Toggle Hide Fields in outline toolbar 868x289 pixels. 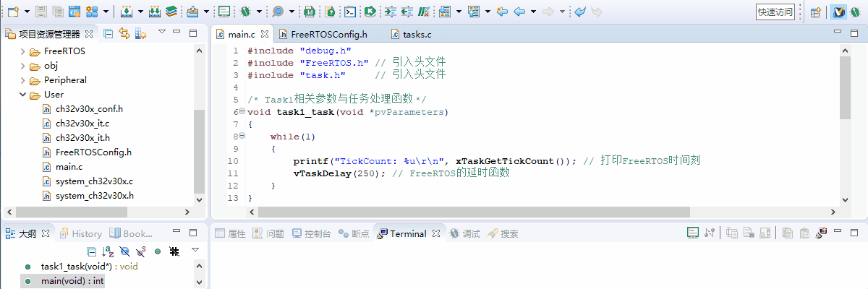tap(125, 251)
